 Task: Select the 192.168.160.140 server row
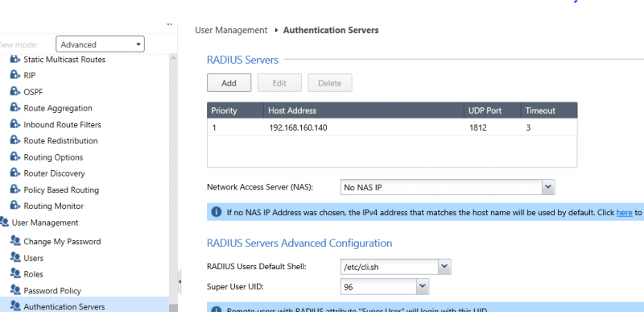[x=392, y=128]
